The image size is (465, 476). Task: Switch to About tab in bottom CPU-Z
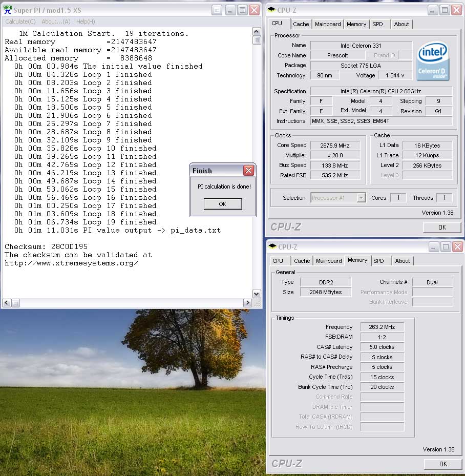pos(402,261)
